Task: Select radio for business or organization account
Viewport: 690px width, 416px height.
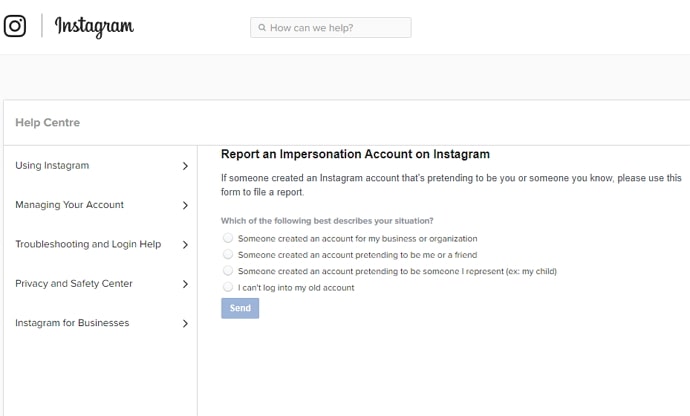Action: [228, 238]
